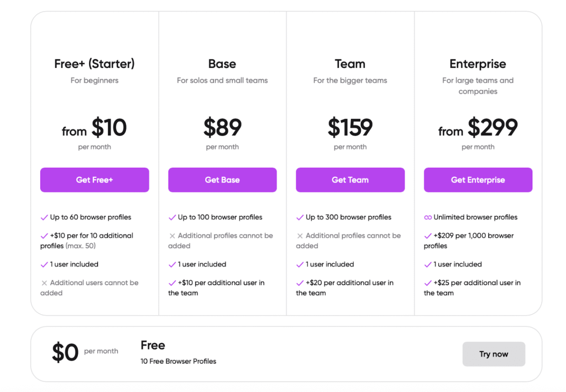The width and height of the screenshot is (566, 392).
Task: Select the Get Enterprise button
Action: coord(478,180)
